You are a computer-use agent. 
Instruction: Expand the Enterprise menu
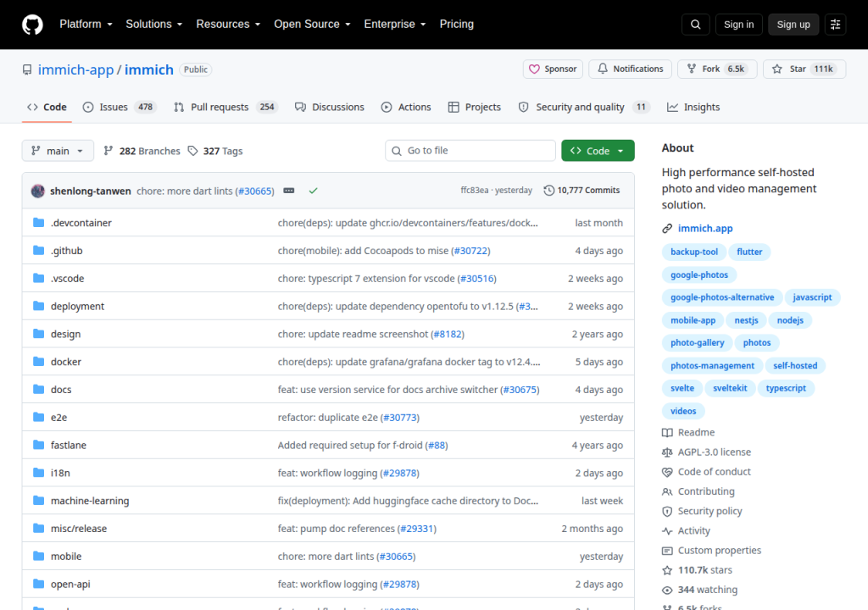395,25
